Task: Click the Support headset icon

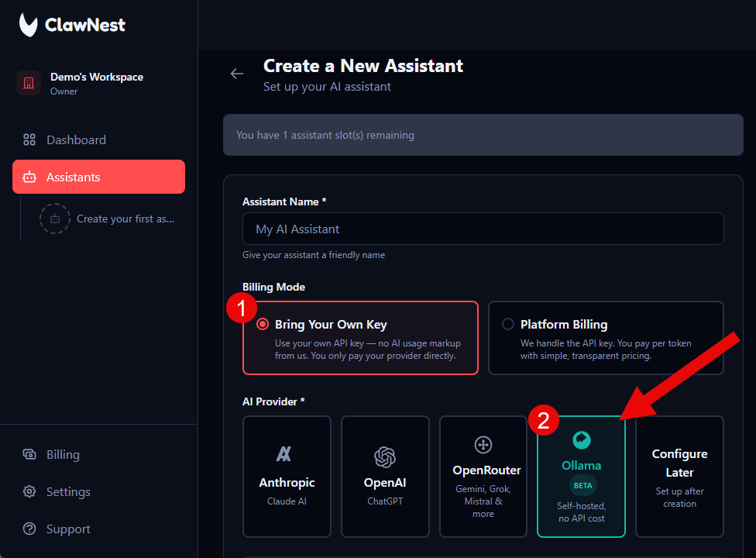Action: tap(29, 529)
